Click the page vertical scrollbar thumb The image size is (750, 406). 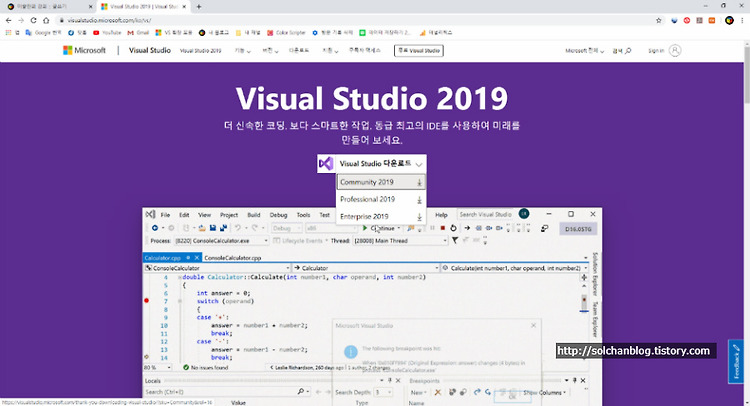747,75
